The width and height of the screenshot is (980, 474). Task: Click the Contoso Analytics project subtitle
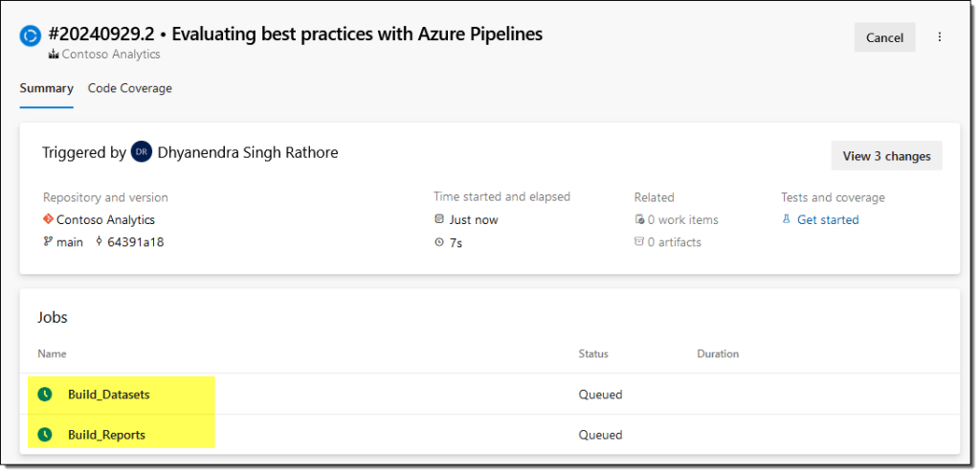click(x=110, y=55)
